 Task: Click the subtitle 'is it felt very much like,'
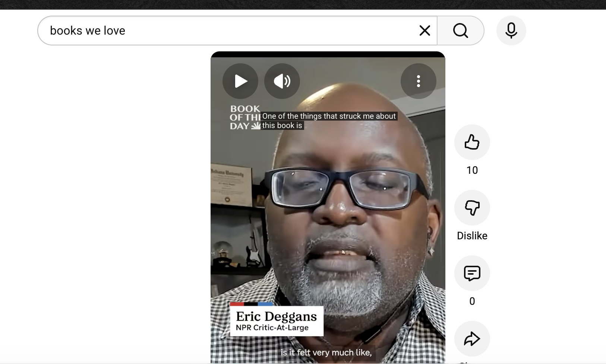326,352
